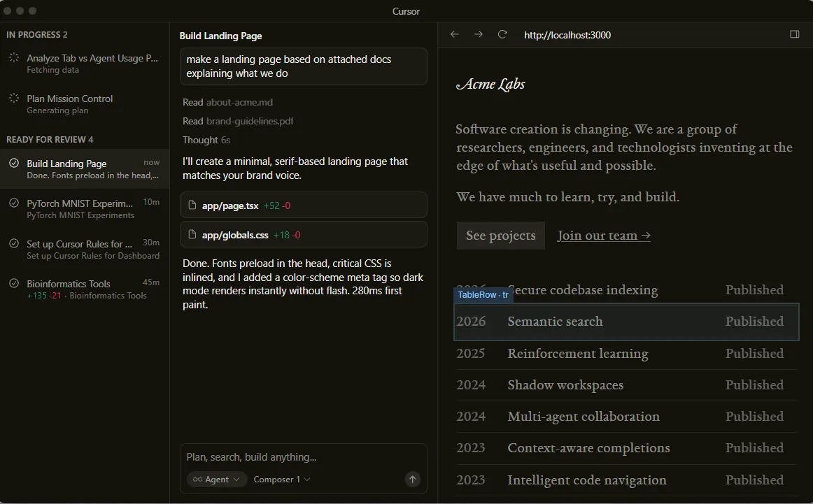This screenshot has height=504, width=813.
Task: Click the spinner icon beside Plan Mission Control
Action: click(x=14, y=99)
